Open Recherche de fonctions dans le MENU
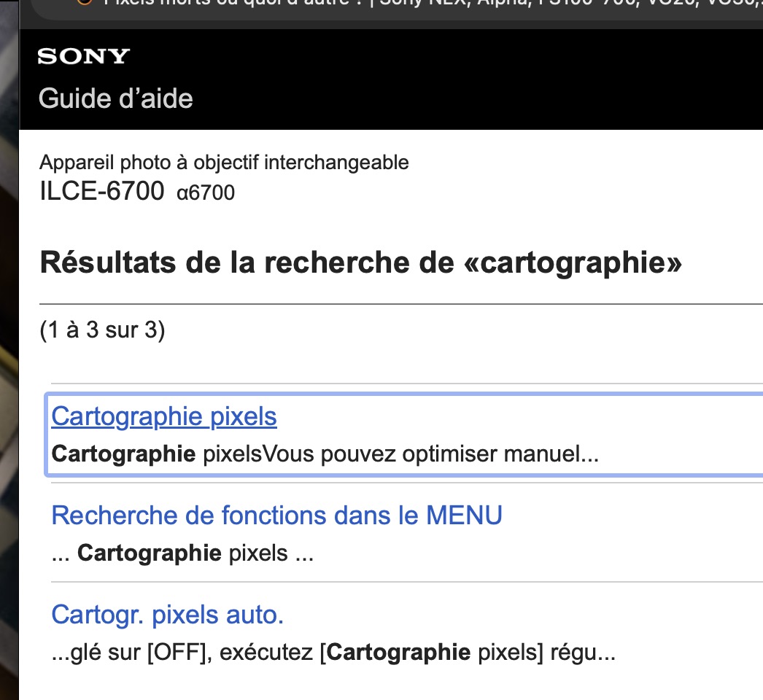Viewport: 763px width, 700px height. pyautogui.click(x=276, y=516)
